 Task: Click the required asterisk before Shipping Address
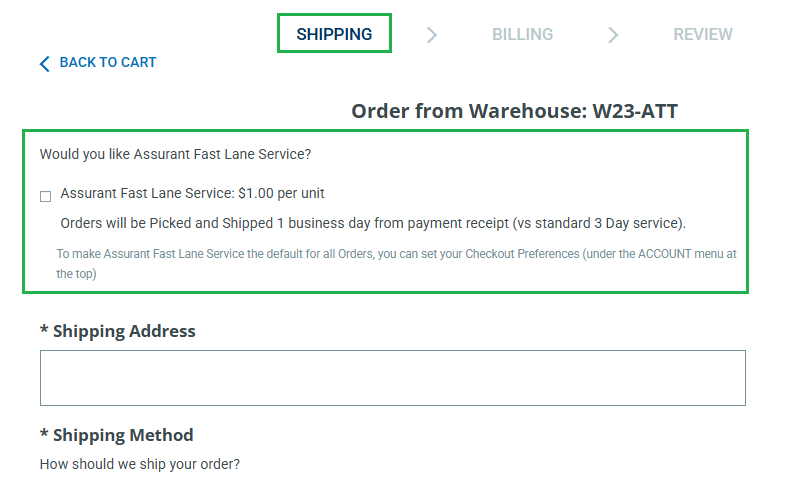point(44,331)
